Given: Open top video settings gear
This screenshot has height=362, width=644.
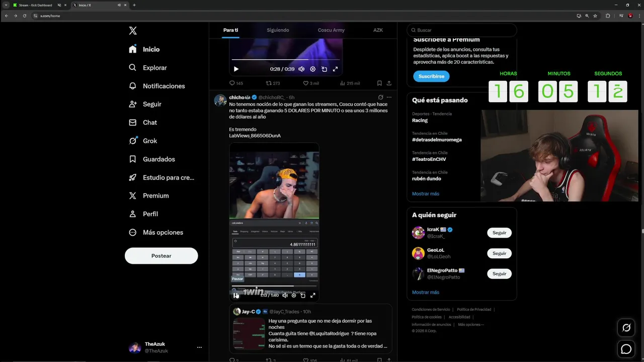Looking at the screenshot, I should pos(312,69).
